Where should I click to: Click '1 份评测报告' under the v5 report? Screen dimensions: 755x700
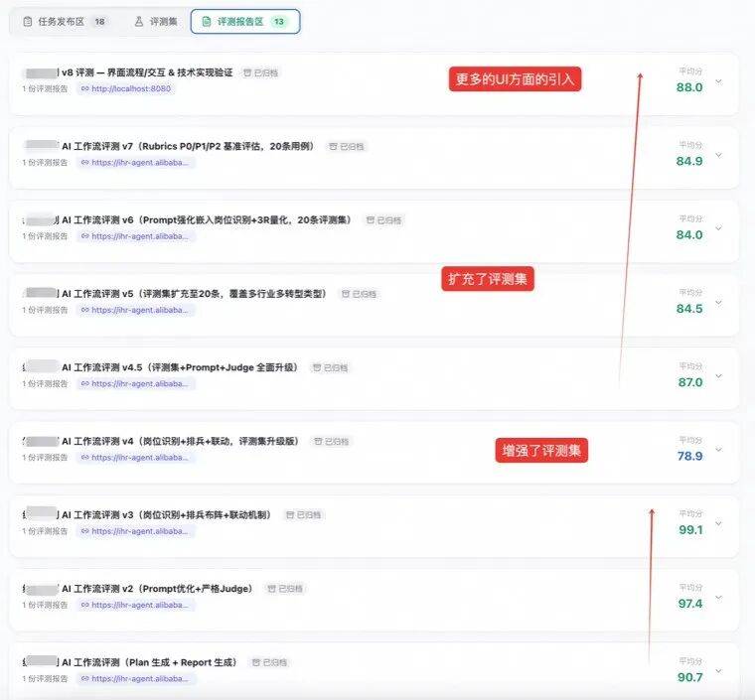(45, 310)
